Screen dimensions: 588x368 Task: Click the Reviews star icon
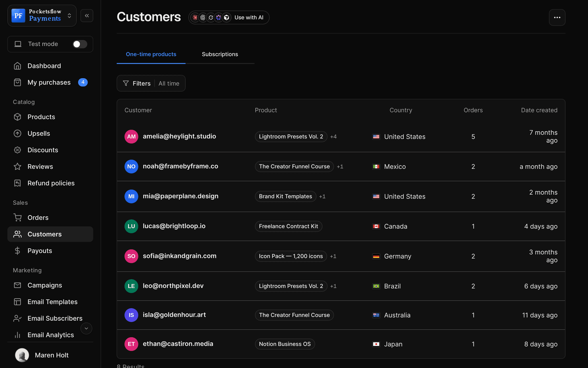tap(18, 166)
